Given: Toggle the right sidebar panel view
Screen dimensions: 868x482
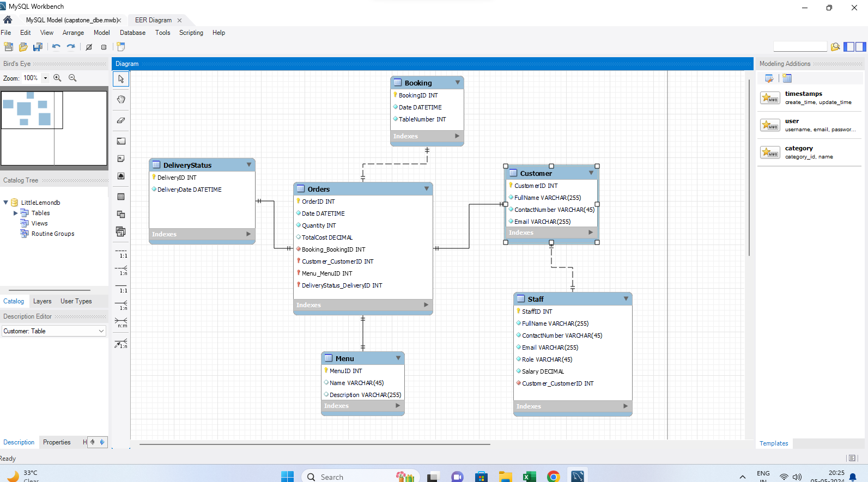Looking at the screenshot, I should point(861,47).
